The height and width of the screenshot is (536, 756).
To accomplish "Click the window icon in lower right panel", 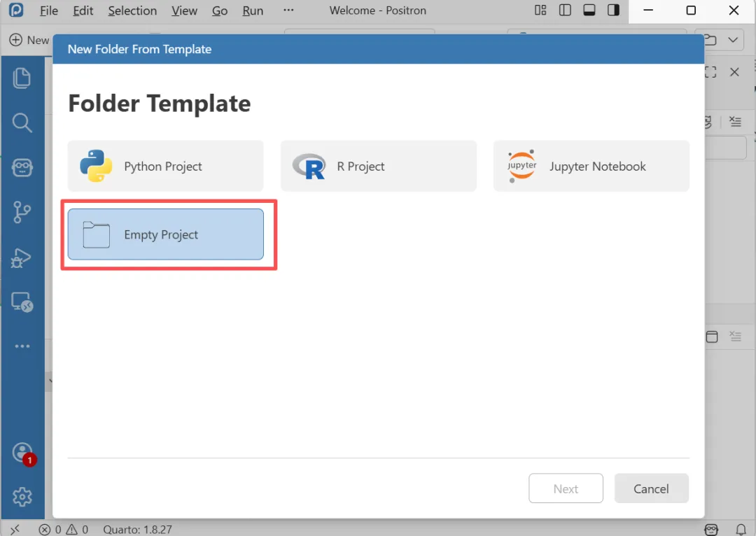I will point(712,337).
